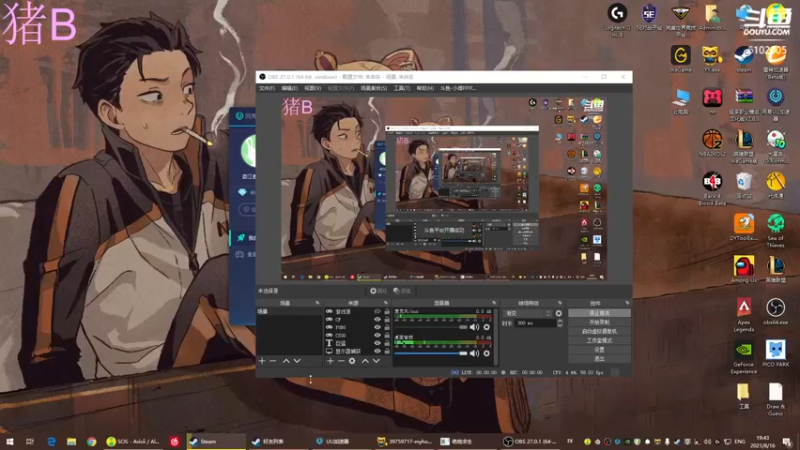
Task: Toggle visibility of the PUBG source
Action: [x=378, y=327]
